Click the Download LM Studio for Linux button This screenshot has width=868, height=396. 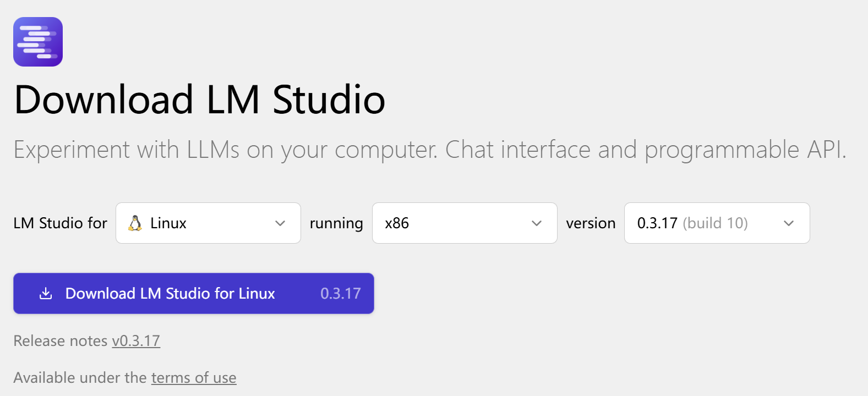pyautogui.click(x=194, y=293)
